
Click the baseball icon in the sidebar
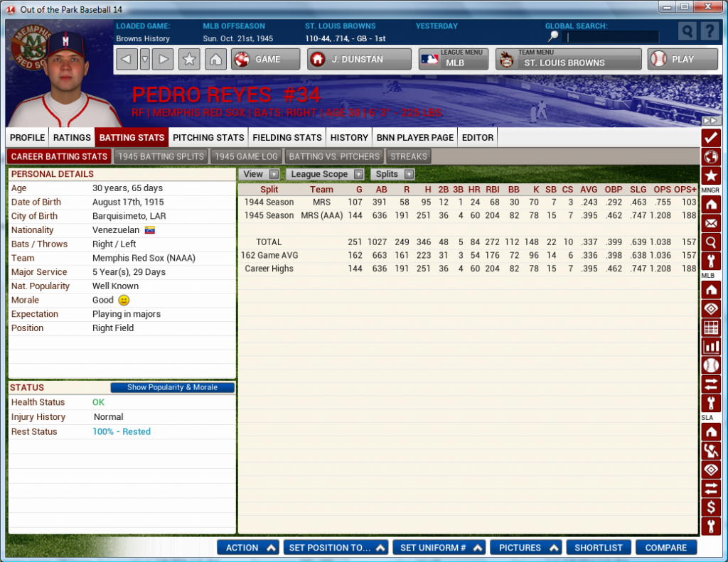[x=710, y=365]
